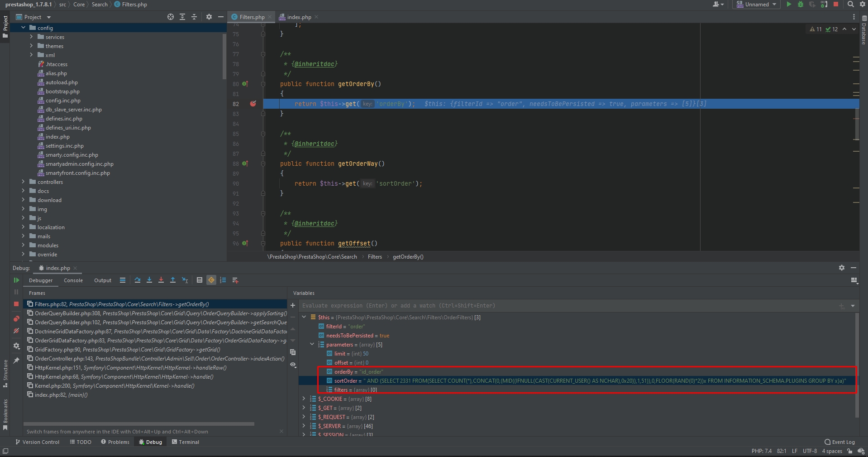Follow the @inheritdoc link on line 78
Viewport: 868px width, 457px height.
[315, 64]
